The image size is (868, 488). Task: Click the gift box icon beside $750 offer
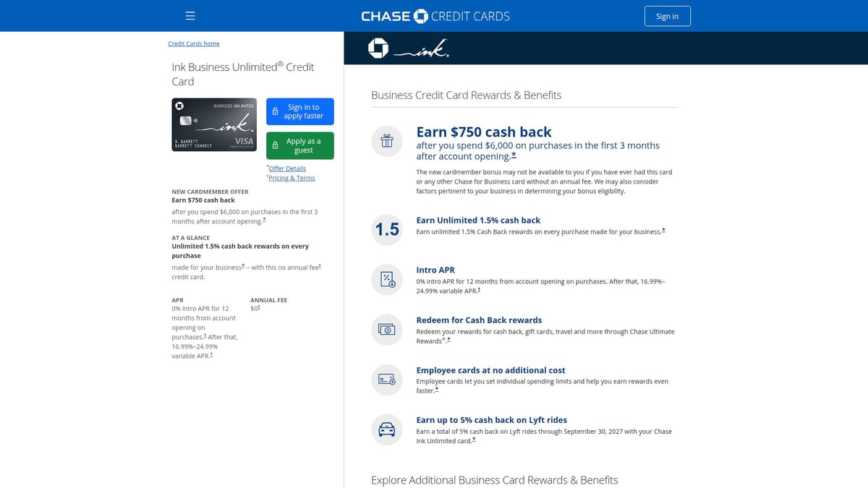click(x=386, y=141)
